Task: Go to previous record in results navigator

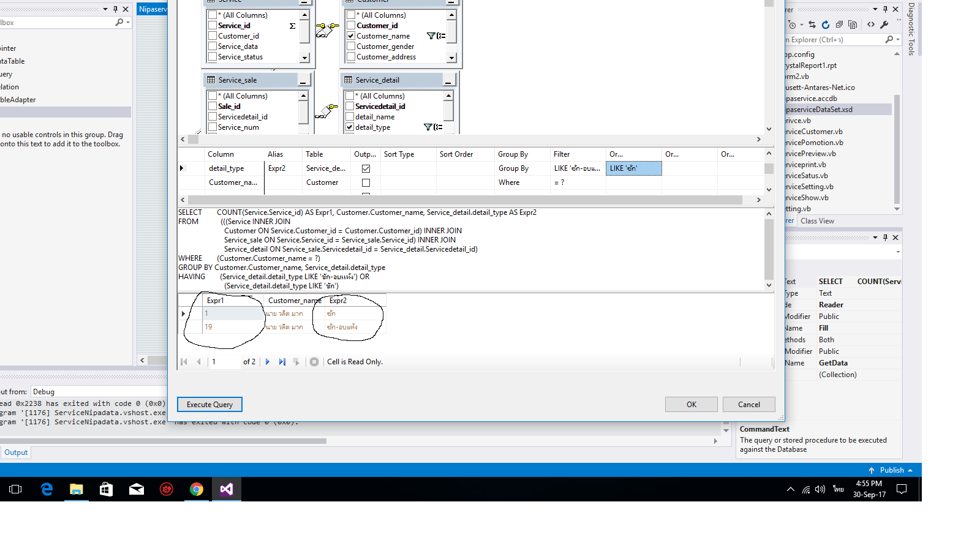Action: (x=198, y=362)
